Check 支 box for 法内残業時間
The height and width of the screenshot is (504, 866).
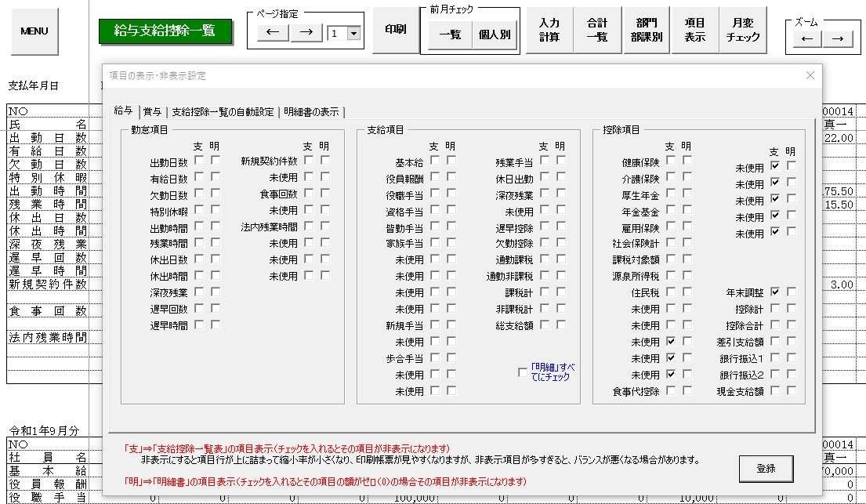click(309, 226)
